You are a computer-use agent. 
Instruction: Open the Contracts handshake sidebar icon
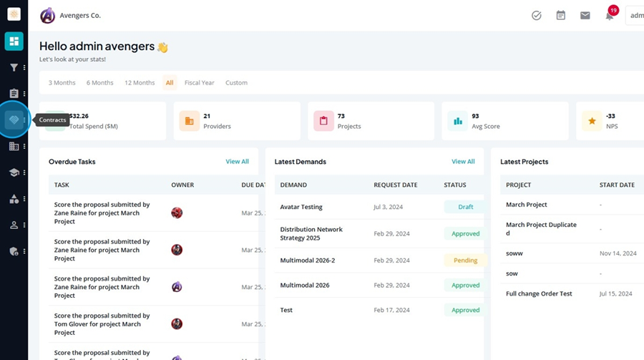click(x=14, y=120)
